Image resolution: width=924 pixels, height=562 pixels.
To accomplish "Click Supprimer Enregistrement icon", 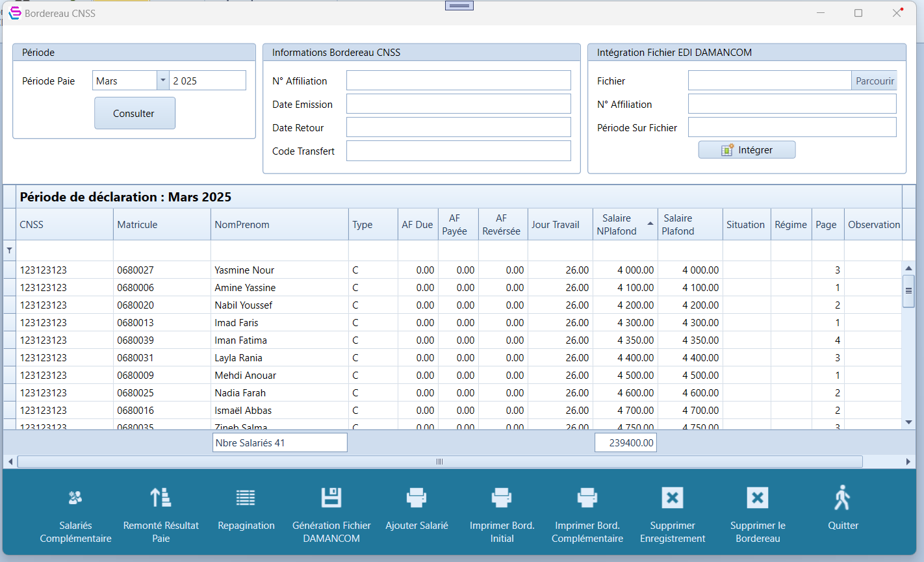I will tap(673, 498).
